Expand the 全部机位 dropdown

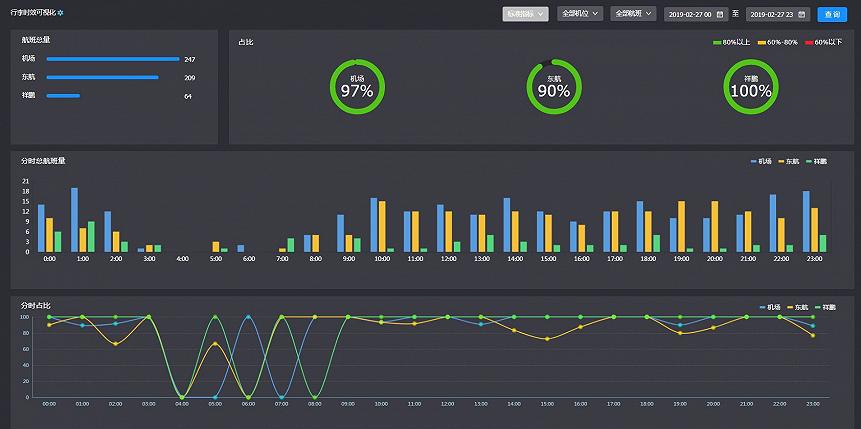click(x=580, y=14)
